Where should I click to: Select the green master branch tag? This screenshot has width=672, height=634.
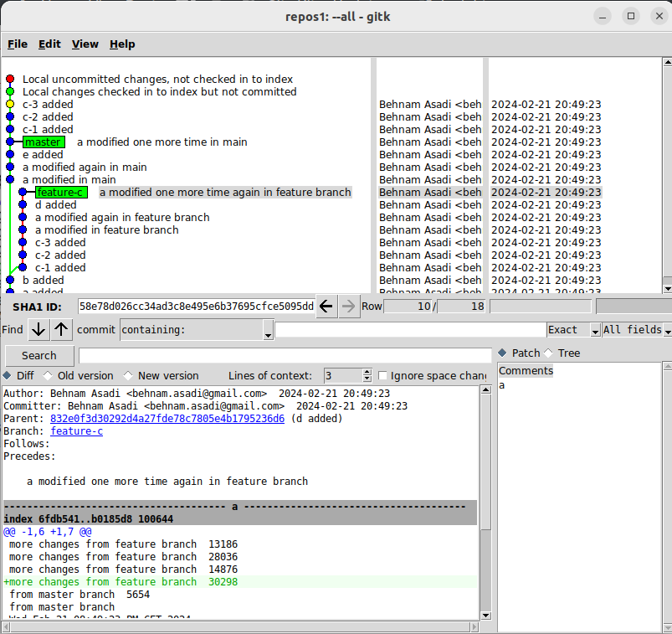tap(44, 142)
